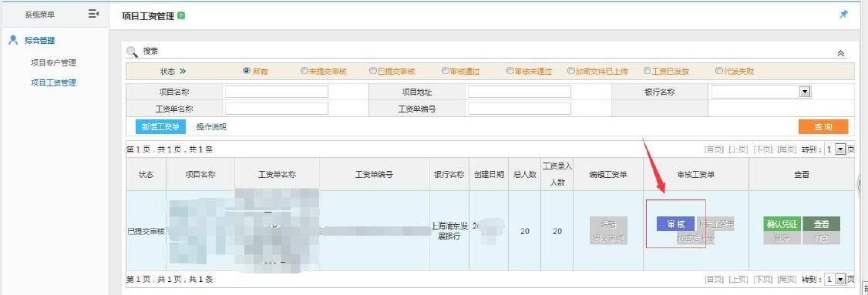Go to [尾页] in the bottom pagination

[787, 280]
